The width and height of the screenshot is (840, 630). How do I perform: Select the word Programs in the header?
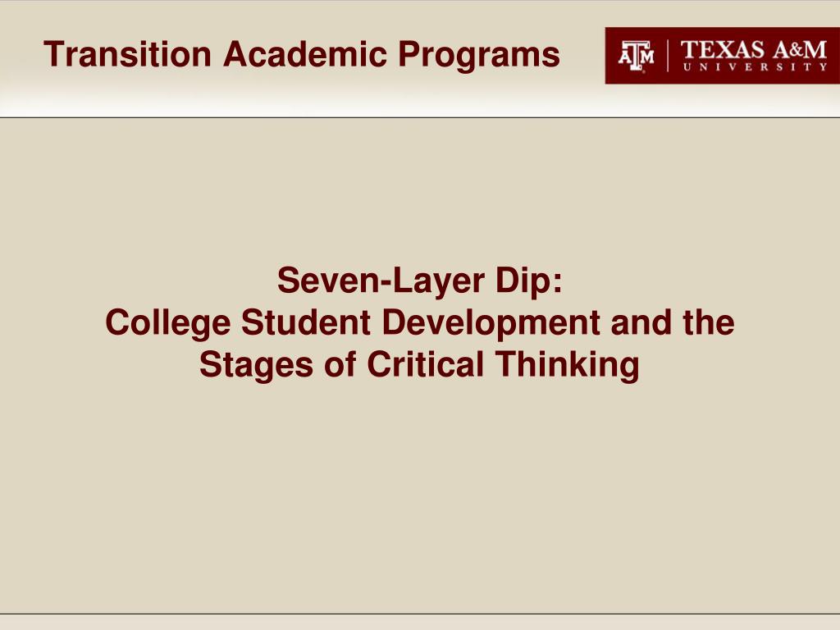[479, 56]
